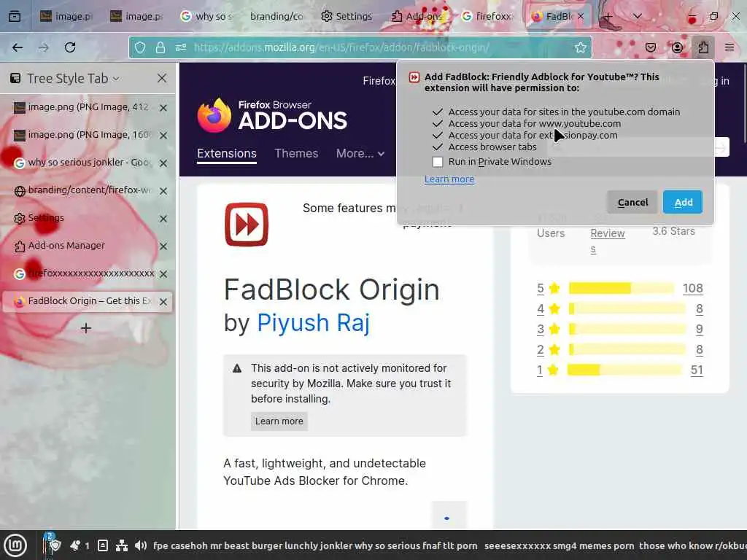
Task: Click the page vertical scrollbar
Action: [x=744, y=102]
